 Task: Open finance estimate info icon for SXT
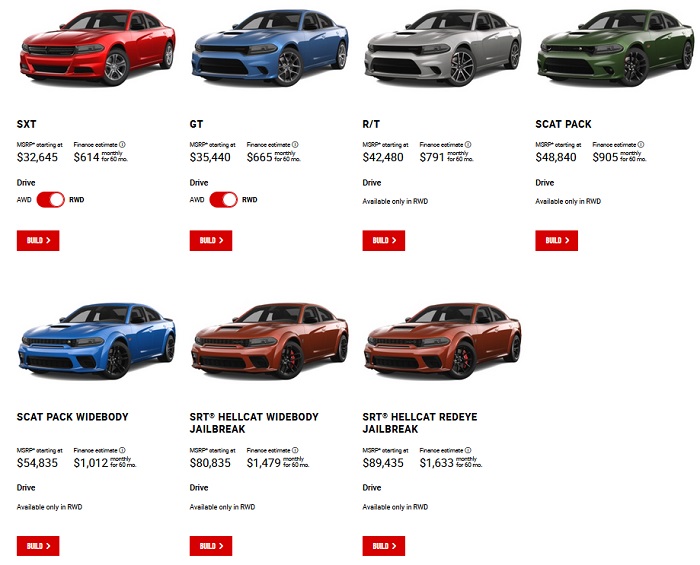122,145
